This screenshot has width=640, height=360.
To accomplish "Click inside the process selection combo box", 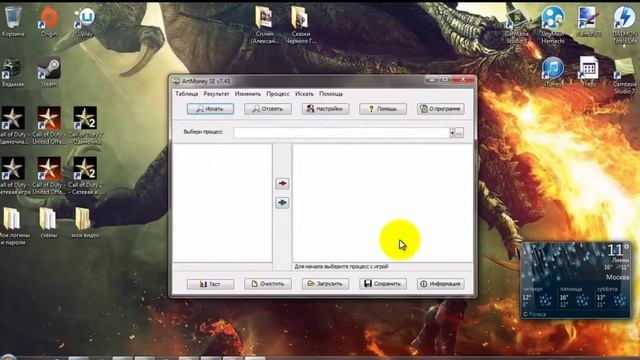I will [341, 133].
